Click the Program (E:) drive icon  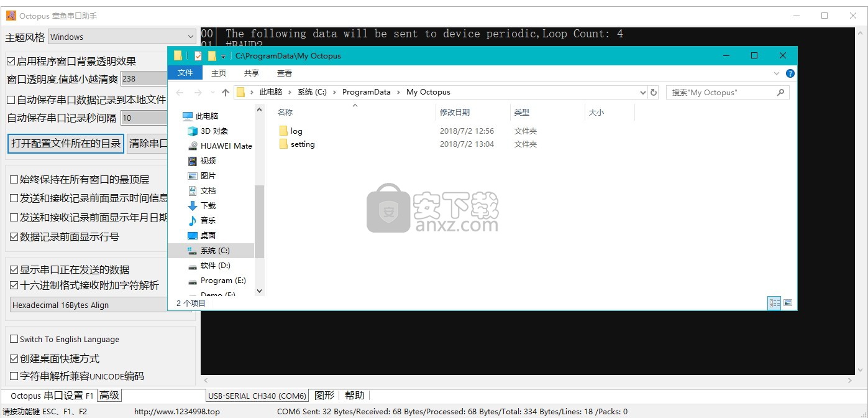pos(193,281)
